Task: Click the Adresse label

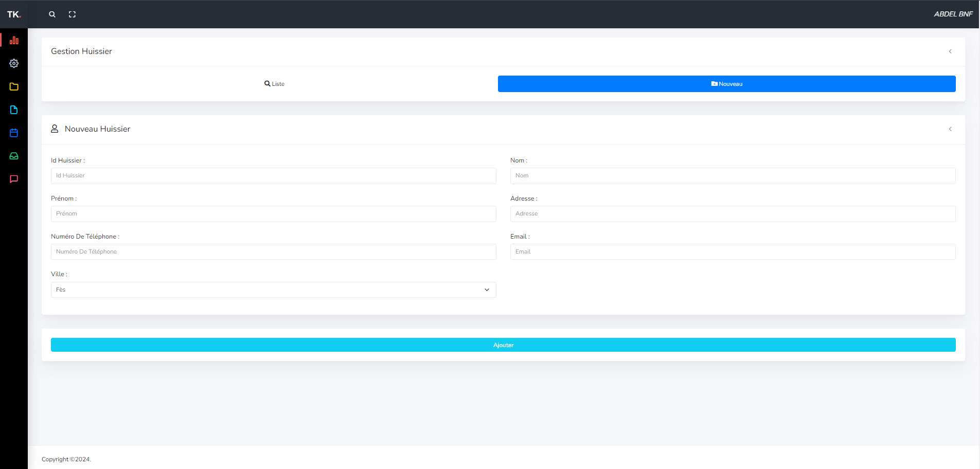Action: (524, 199)
